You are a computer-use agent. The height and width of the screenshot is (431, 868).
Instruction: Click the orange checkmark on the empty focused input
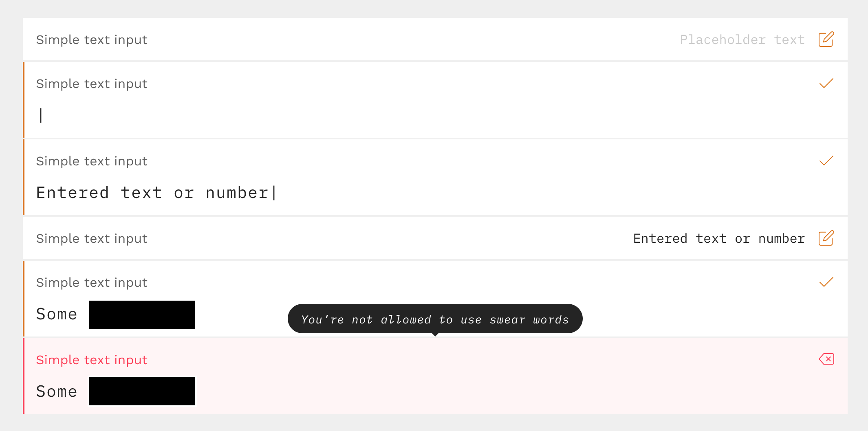coord(826,83)
